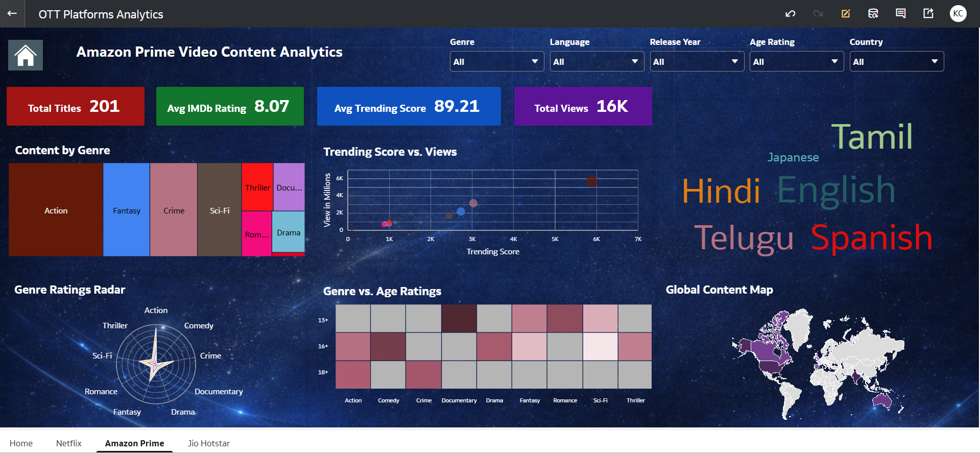Click the 16+ Sci-Fi heatmap cell
The image size is (980, 454).
pyautogui.click(x=601, y=346)
